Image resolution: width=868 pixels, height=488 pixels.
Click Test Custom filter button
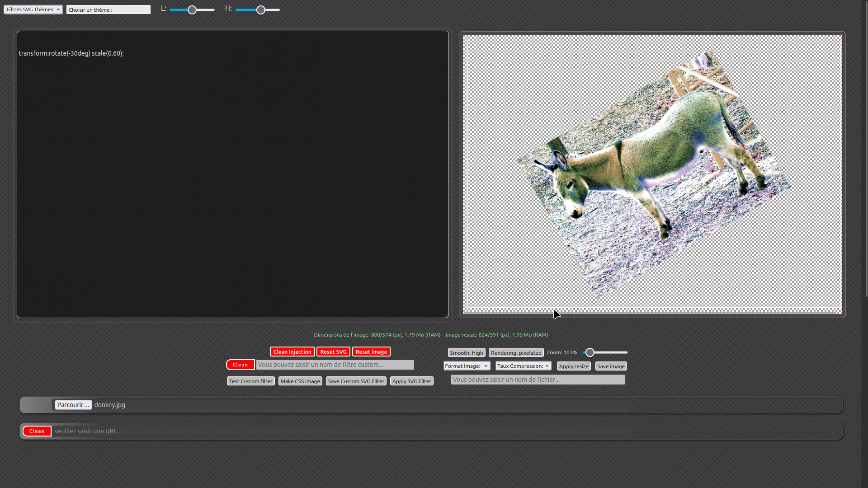click(250, 381)
